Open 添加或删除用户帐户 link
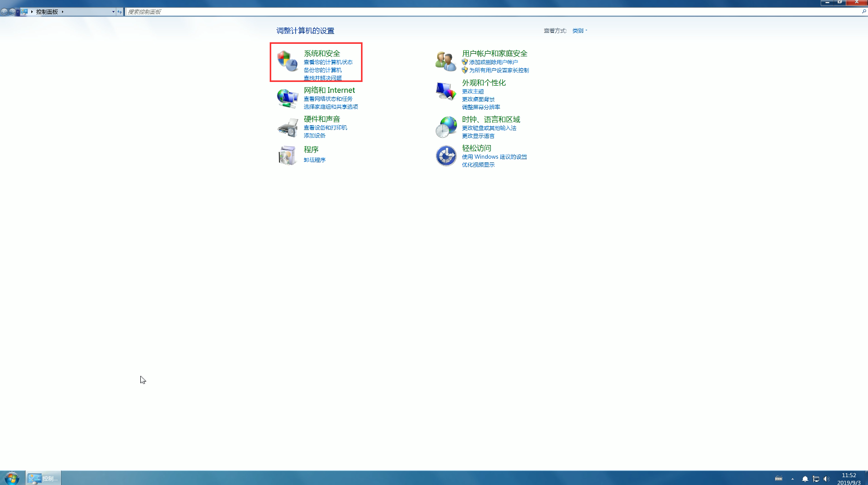This screenshot has width=868, height=485. 493,62
